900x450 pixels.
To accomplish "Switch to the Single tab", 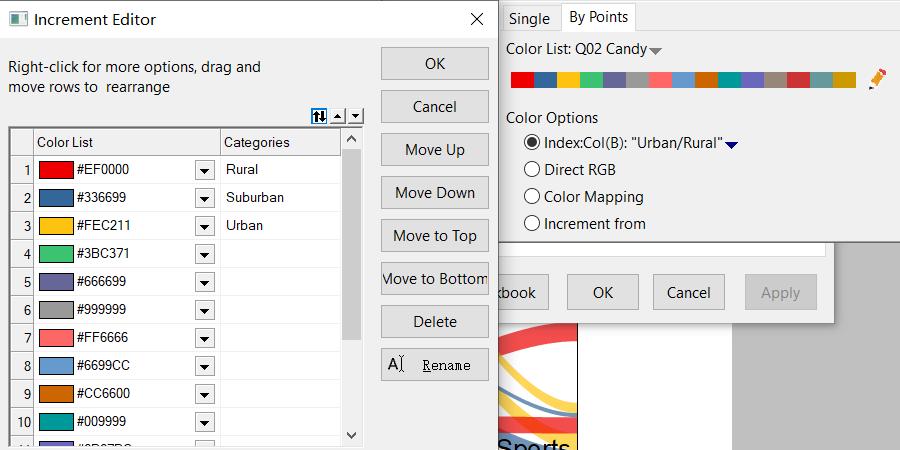I will tap(529, 18).
